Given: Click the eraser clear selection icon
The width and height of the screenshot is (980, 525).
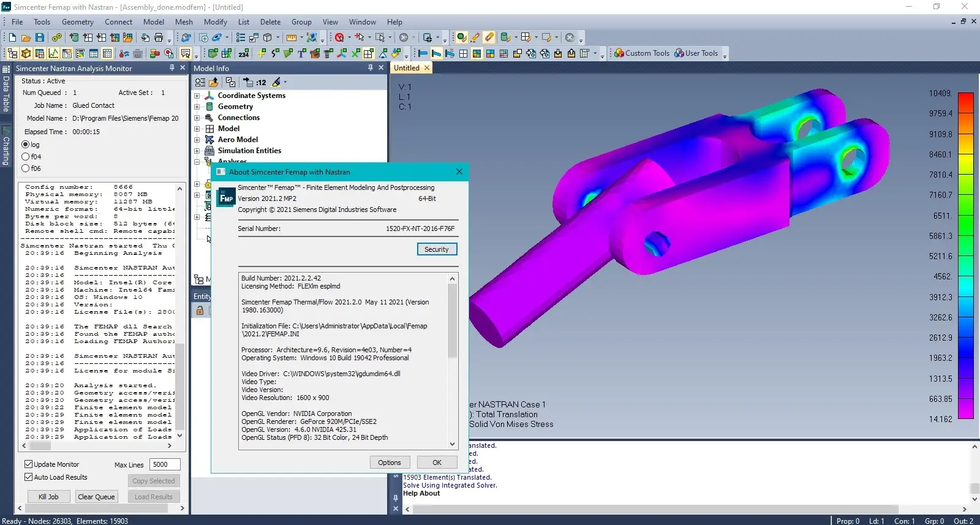Looking at the screenshot, I should (x=488, y=37).
